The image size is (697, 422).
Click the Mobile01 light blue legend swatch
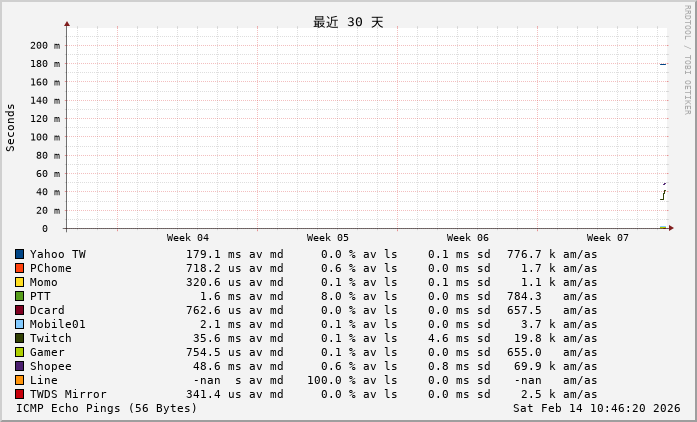click(19, 324)
